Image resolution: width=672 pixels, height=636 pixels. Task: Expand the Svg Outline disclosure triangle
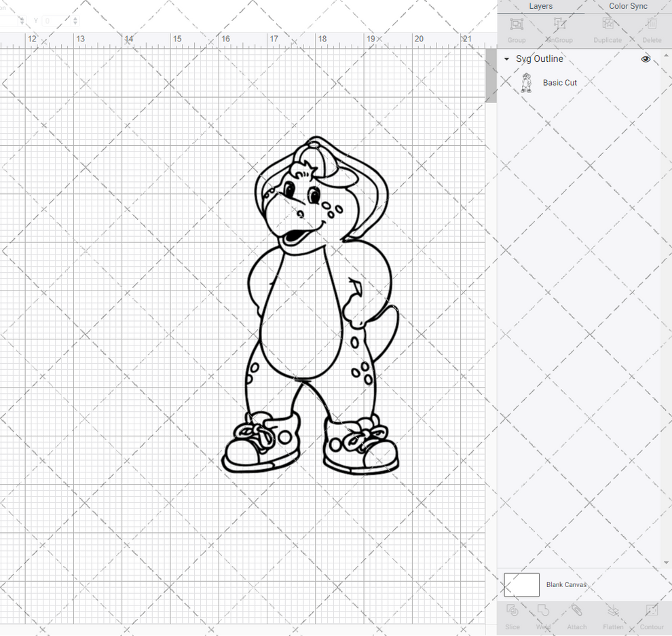click(x=506, y=59)
